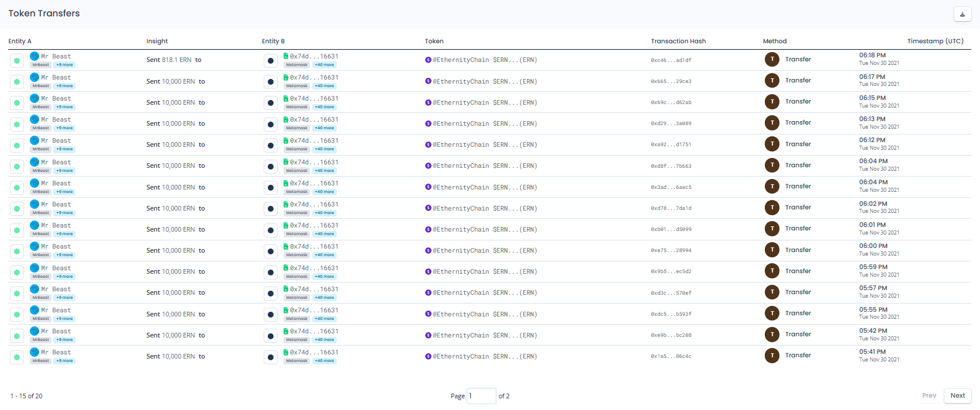980x410 pixels.
Task: Toggle the dark dot box in the 06:12 PM row
Action: tap(270, 145)
